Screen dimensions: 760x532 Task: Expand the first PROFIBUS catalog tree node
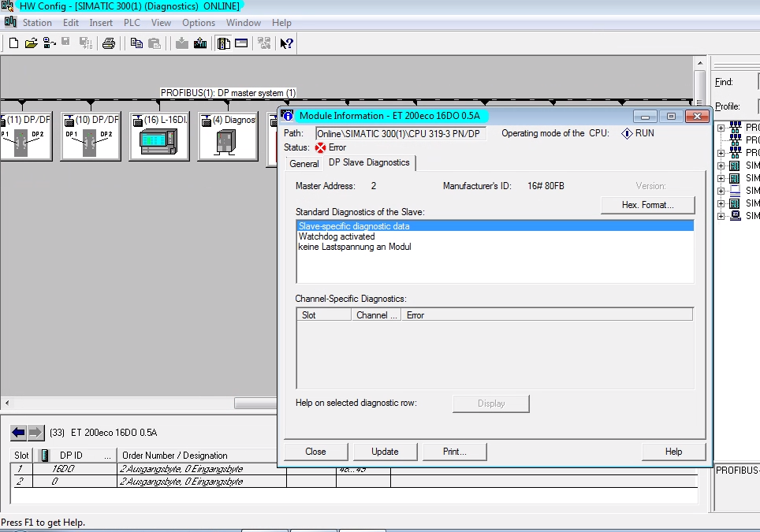(x=721, y=128)
